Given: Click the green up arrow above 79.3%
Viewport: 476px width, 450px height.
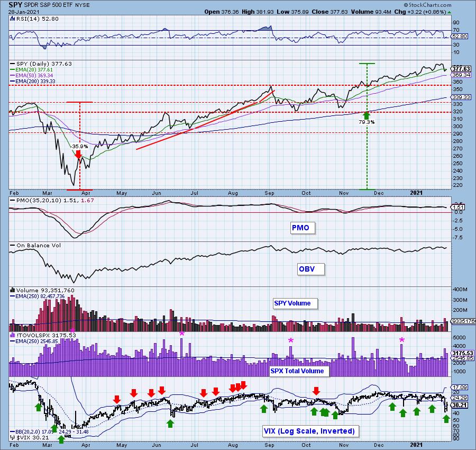Looking at the screenshot, I should [367, 115].
